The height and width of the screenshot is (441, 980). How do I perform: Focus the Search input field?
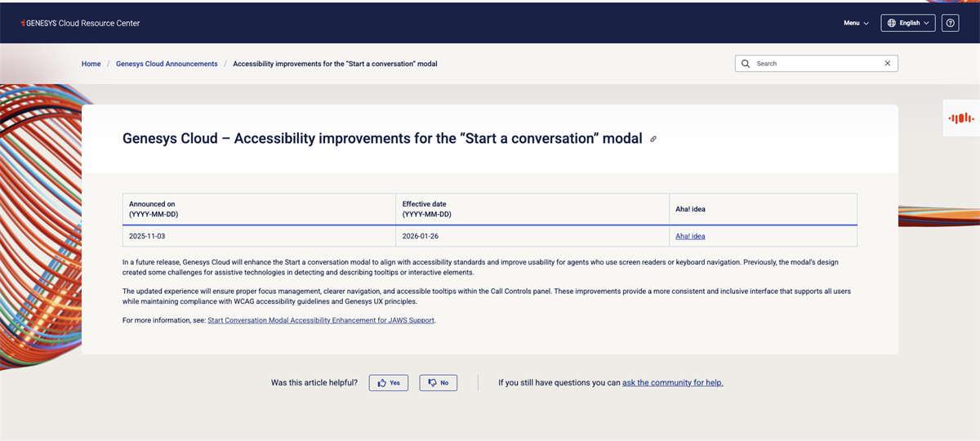pyautogui.click(x=817, y=64)
